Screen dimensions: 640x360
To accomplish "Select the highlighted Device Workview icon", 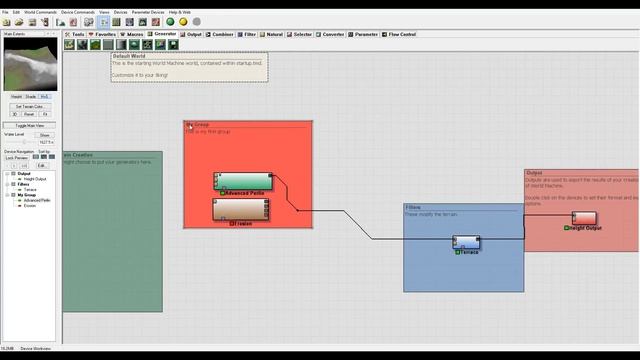I will [x=104, y=22].
